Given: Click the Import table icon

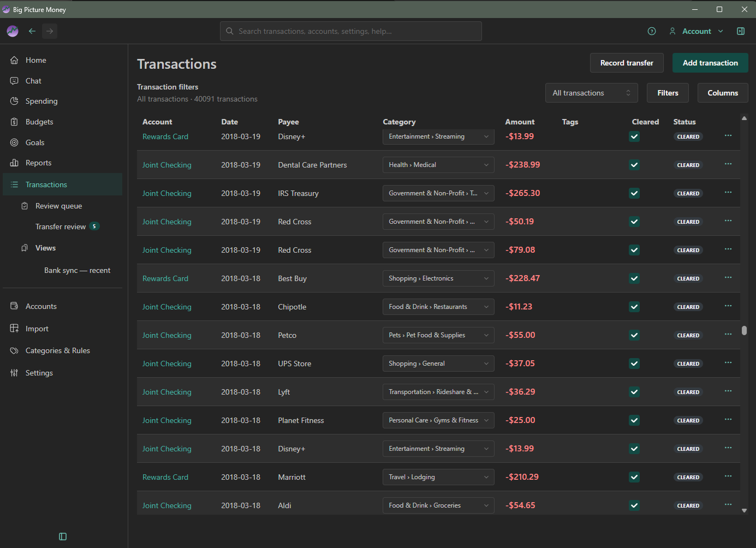Looking at the screenshot, I should (x=14, y=329).
